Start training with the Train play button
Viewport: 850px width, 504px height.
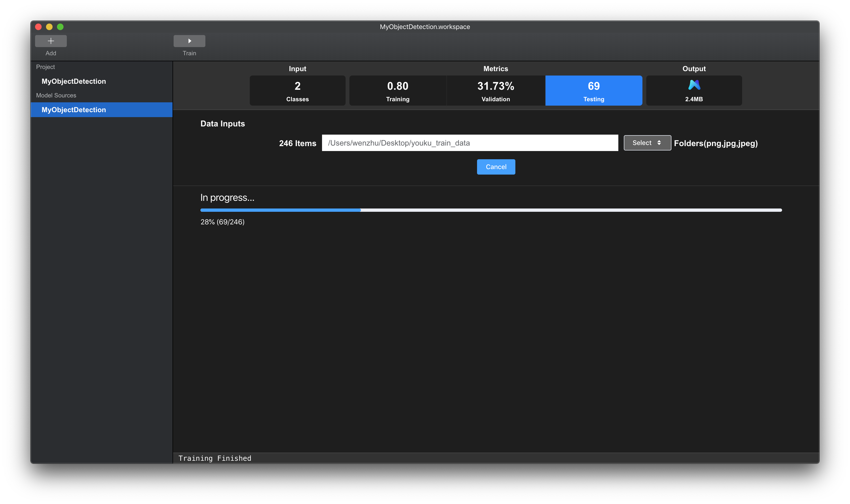pos(189,41)
